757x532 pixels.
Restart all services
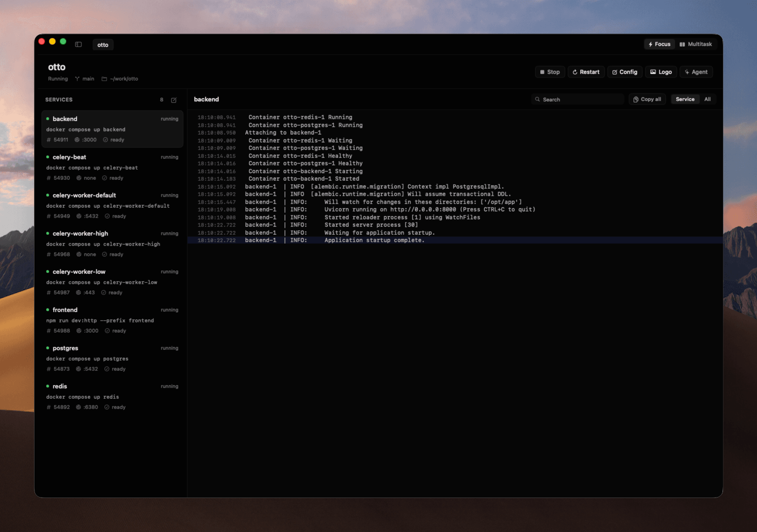pos(586,72)
